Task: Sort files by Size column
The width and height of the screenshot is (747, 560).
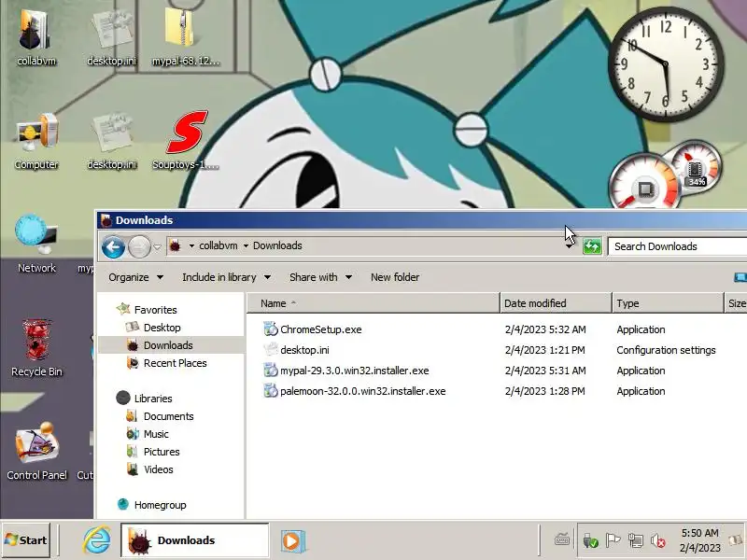Action: point(736,303)
